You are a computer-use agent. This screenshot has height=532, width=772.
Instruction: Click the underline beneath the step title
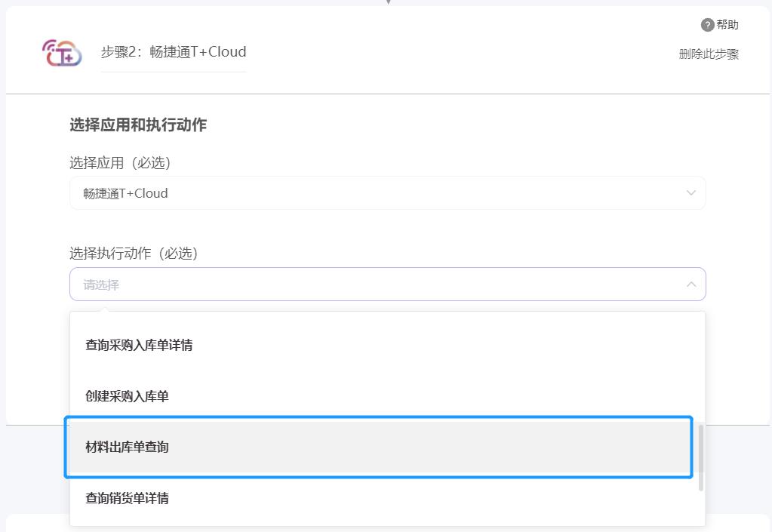173,69
